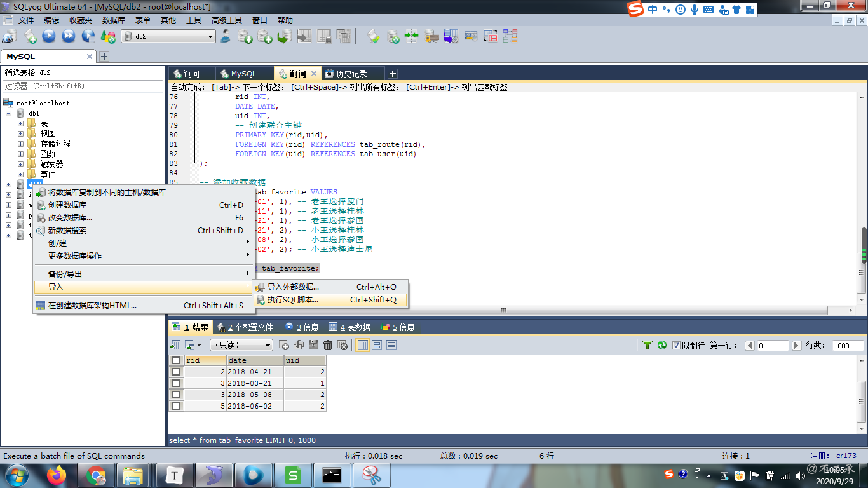The image size is (868, 488).
Task: Open the user manager icon
Action: 226,36
